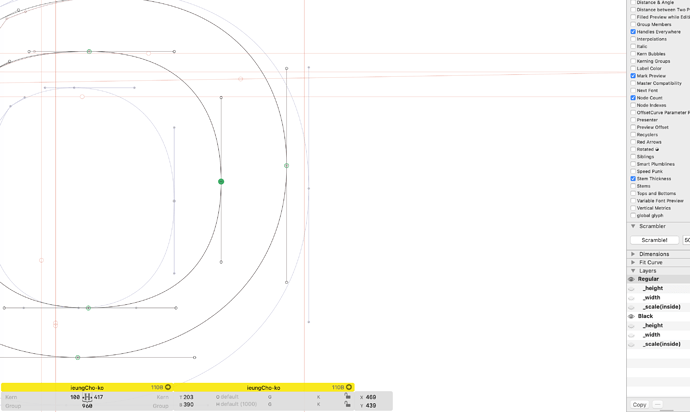Select the red anchor with crosshair at lower left
This screenshot has width=690, height=412.
pos(55,324)
